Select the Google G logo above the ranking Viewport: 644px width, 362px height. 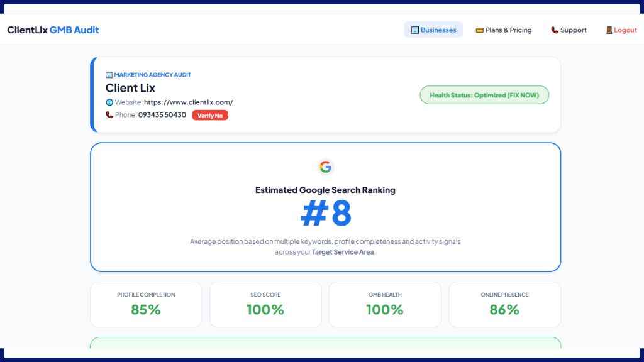tap(325, 167)
